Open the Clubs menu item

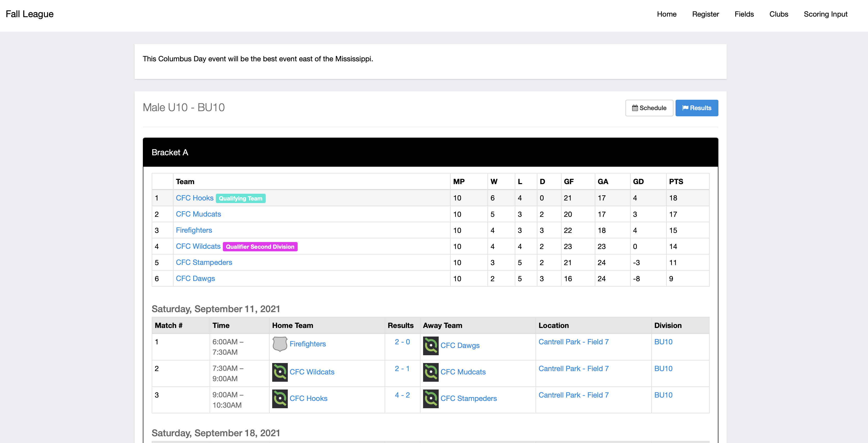(779, 14)
